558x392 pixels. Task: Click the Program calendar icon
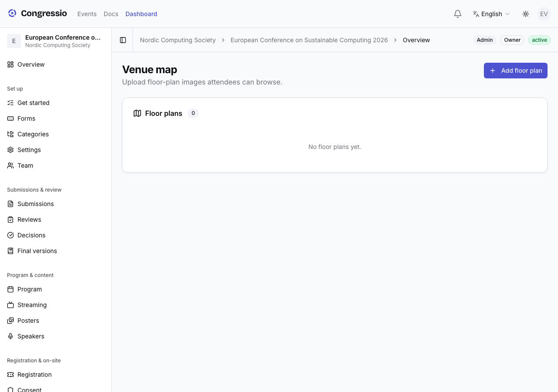point(10,289)
